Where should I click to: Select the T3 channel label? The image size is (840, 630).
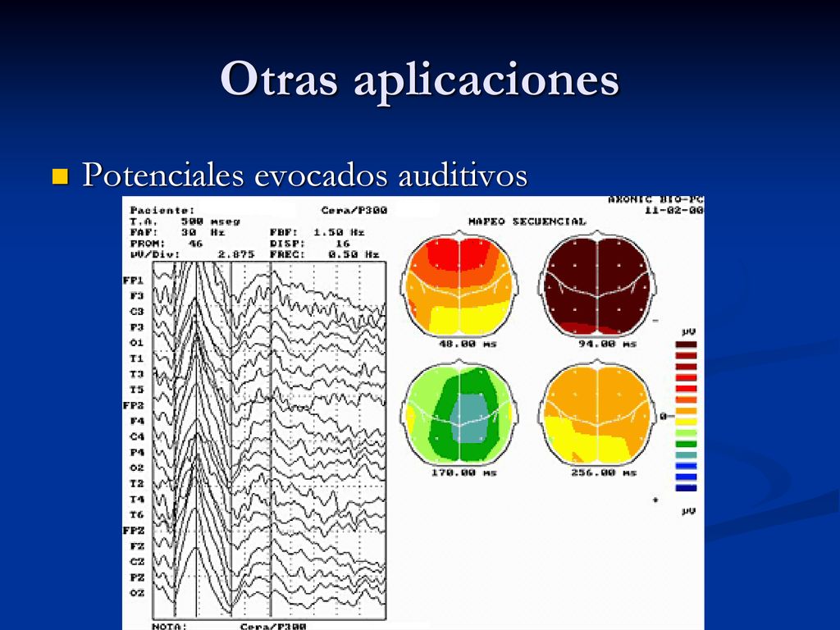137,374
